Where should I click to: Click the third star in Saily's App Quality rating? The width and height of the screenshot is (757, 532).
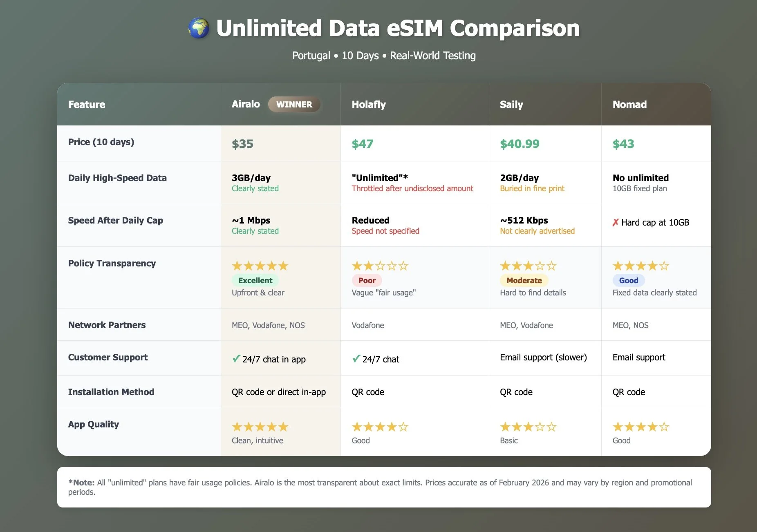coord(528,427)
